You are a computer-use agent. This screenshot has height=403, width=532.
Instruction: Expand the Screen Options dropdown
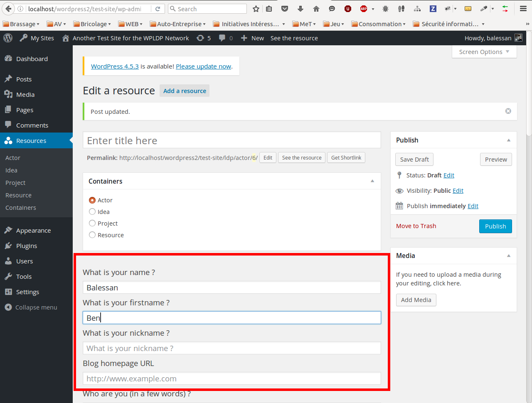click(x=484, y=52)
